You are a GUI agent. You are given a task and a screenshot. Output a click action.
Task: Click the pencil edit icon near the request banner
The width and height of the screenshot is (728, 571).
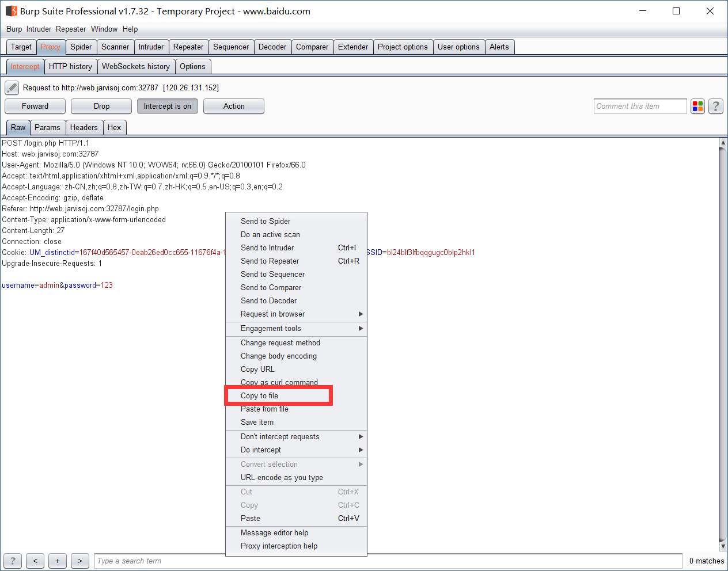12,87
